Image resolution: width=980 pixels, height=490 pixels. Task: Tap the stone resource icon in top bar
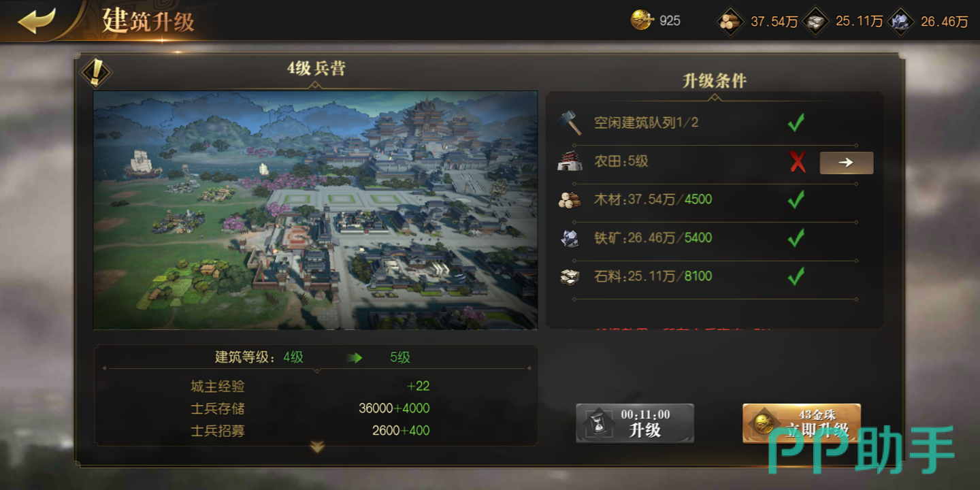(815, 21)
